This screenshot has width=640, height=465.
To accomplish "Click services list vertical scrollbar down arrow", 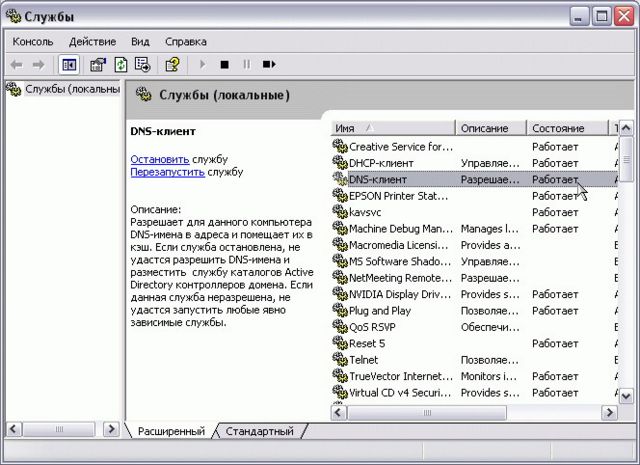I will pos(626,396).
